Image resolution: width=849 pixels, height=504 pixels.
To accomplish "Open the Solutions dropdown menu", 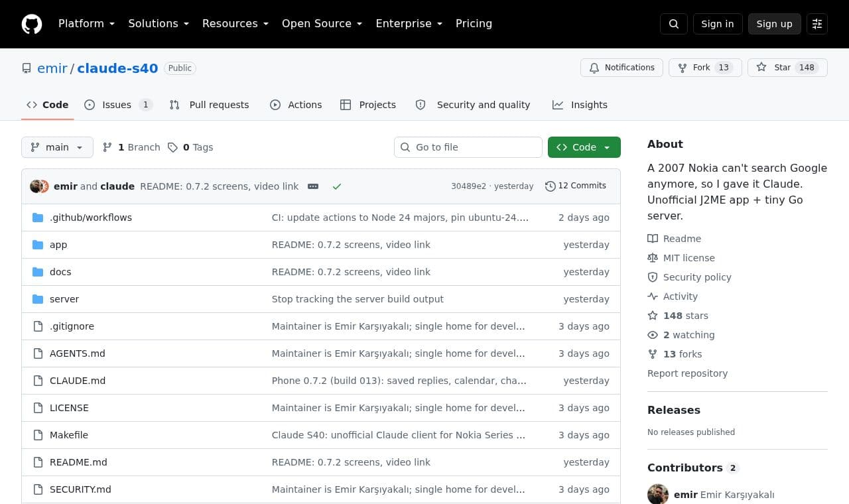I will [159, 24].
